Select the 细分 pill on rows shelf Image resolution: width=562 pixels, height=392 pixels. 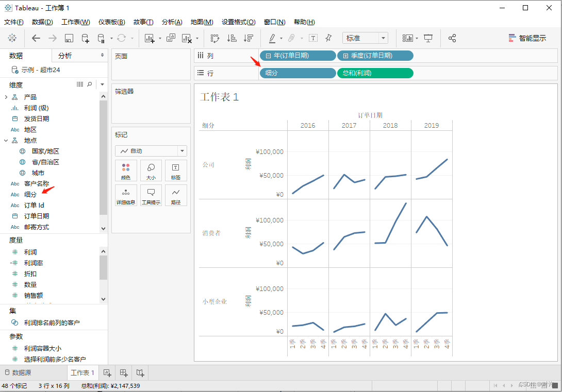pyautogui.click(x=297, y=73)
